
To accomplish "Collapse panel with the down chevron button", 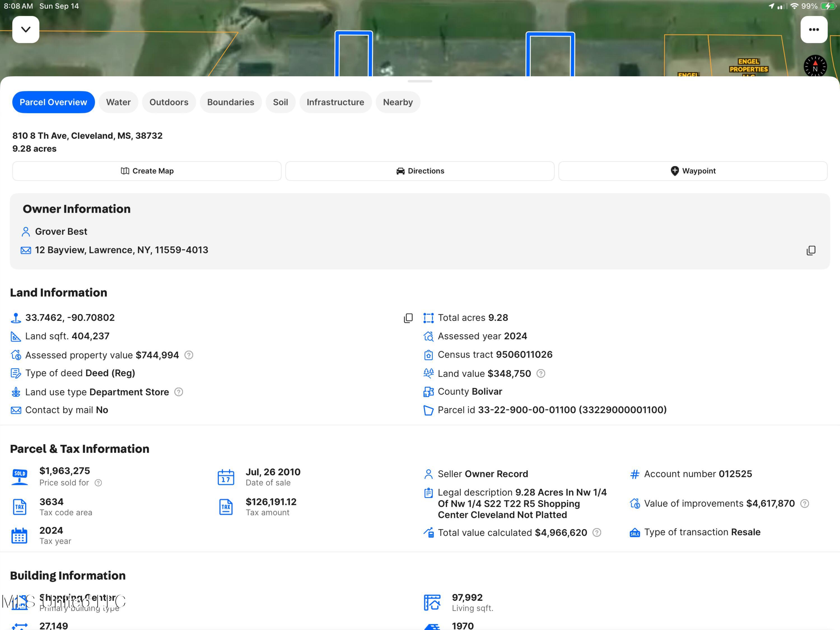I will tap(25, 29).
